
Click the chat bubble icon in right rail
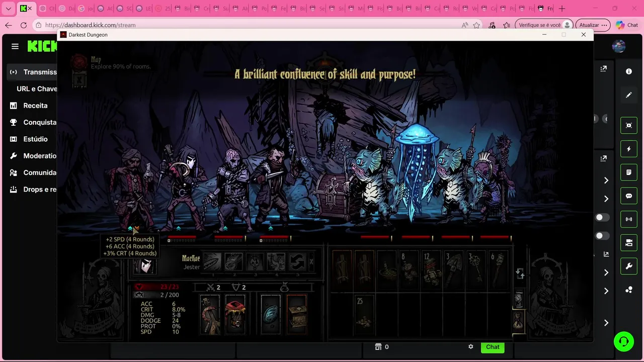pos(629,196)
